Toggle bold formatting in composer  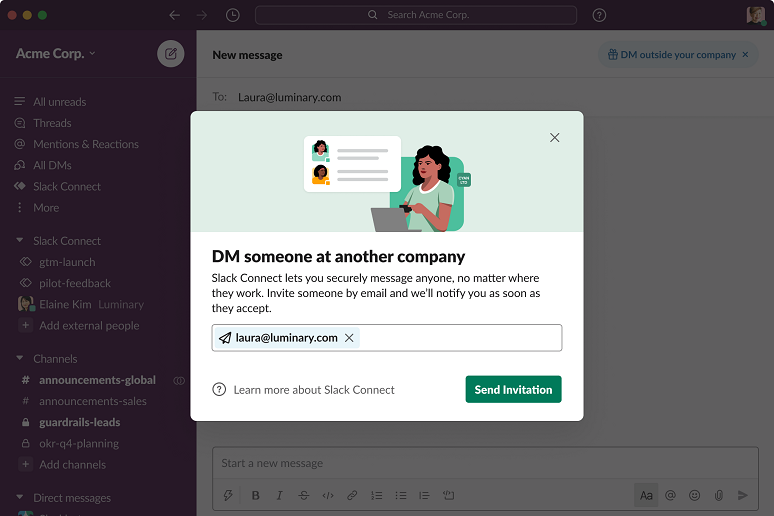coord(255,495)
